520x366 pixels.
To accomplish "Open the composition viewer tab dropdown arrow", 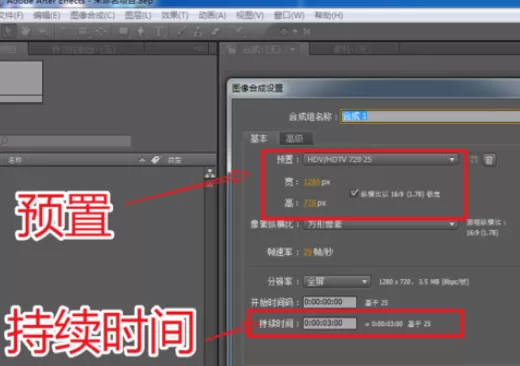I will [x=293, y=50].
